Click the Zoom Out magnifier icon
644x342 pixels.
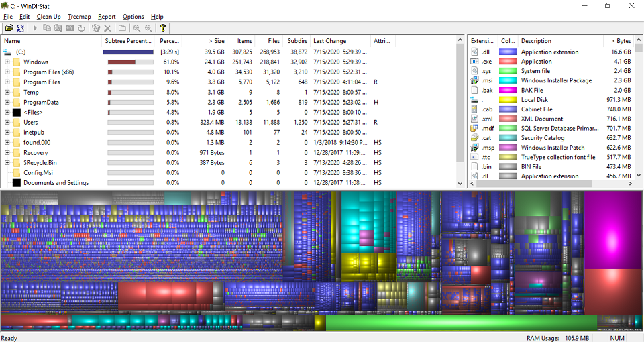click(148, 28)
